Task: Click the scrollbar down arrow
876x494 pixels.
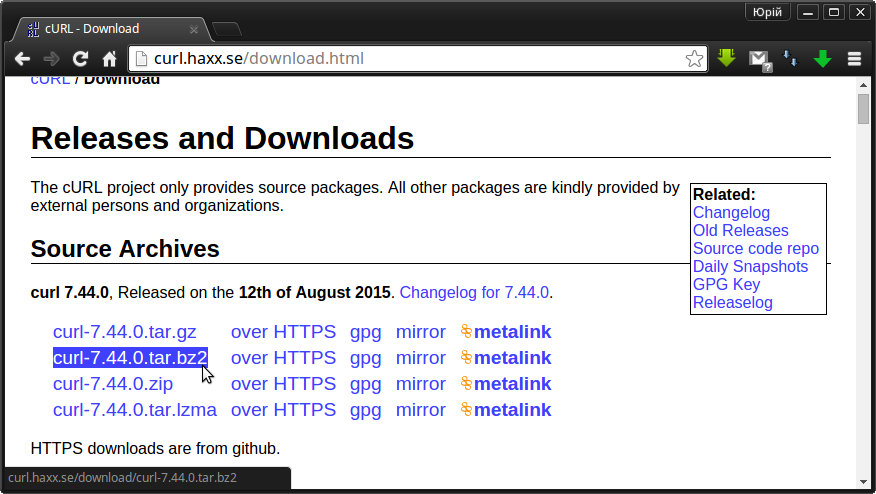Action: [864, 482]
